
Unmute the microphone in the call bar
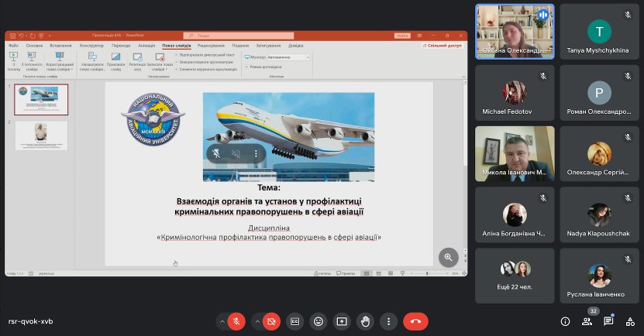tap(237, 321)
